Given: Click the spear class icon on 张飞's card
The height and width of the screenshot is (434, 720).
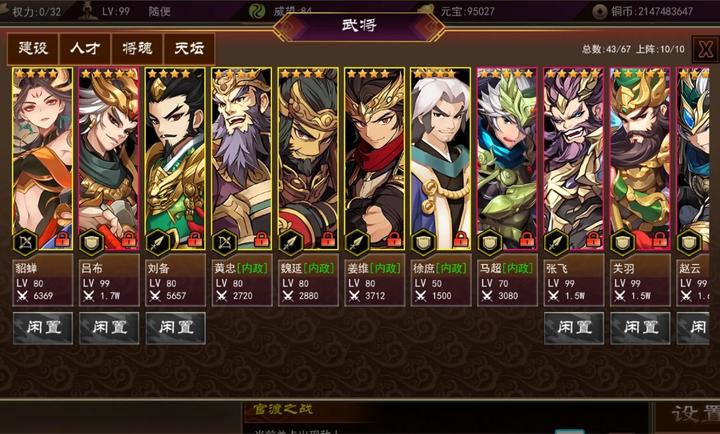Looking at the screenshot, I should tap(556, 242).
